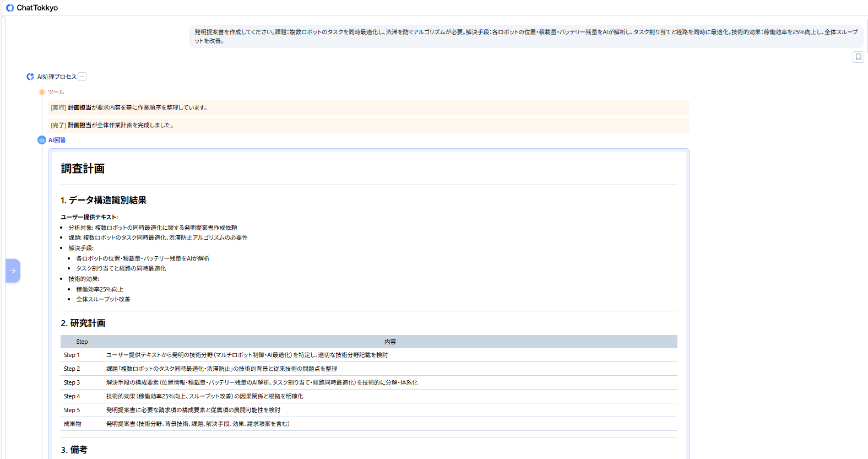Click the [実行] 計画担当 status row

(x=369, y=107)
